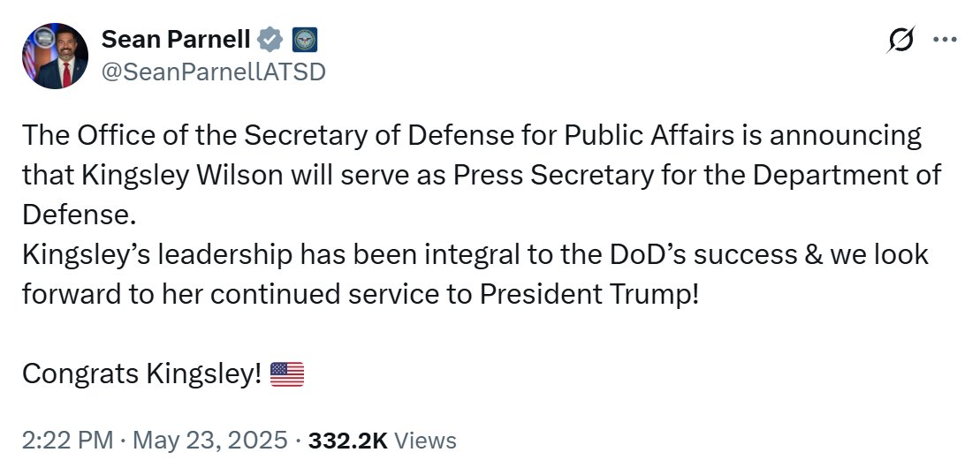This screenshot has width=980, height=475.
Task: Open the Grok explain post icon
Action: tap(901, 39)
